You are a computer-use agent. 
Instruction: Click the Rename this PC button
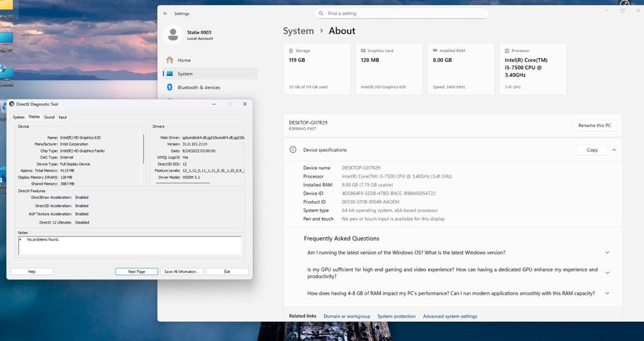594,126
